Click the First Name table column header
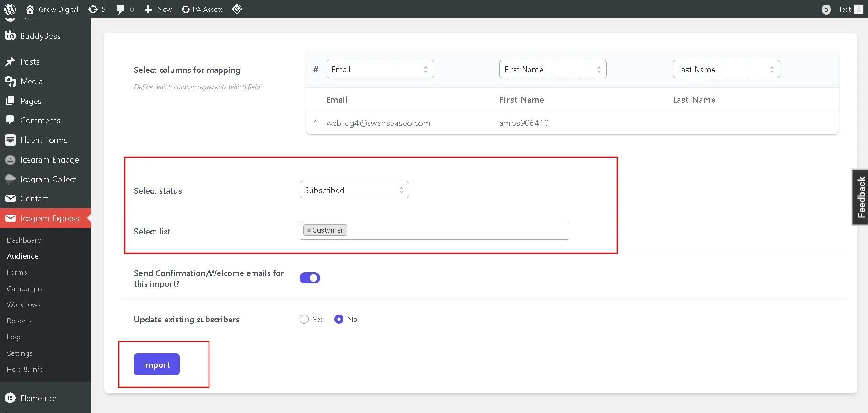Viewport: 868px width, 413px height. coord(522,99)
